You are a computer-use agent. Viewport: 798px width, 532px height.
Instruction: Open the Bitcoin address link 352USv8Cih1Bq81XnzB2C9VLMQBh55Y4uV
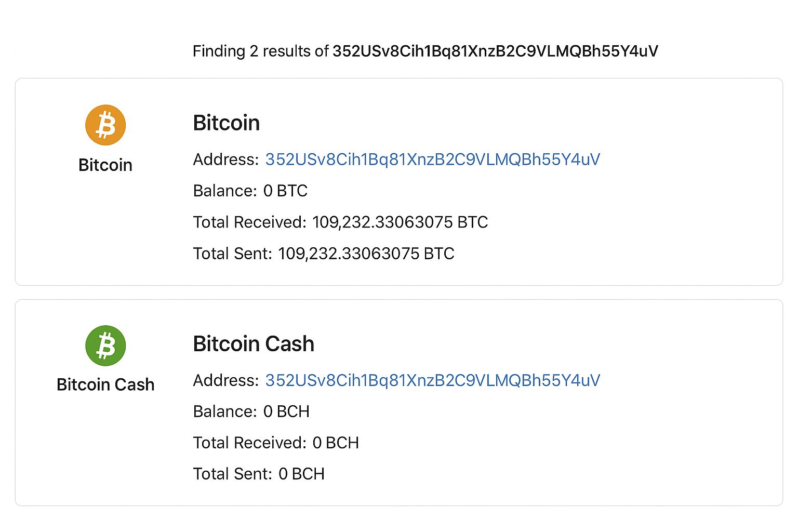432,159
